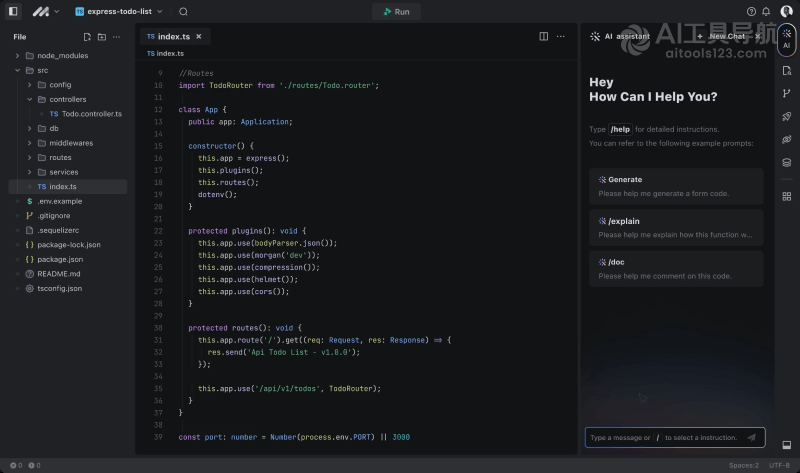Image resolution: width=800 pixels, height=473 pixels.
Task: Click the line 39 const port code
Action: click(294, 437)
